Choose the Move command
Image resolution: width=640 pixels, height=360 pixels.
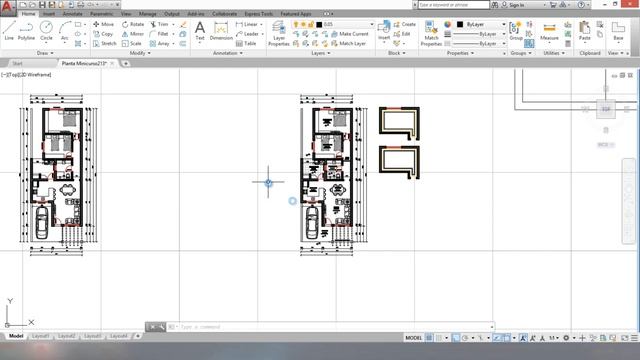[x=104, y=24]
